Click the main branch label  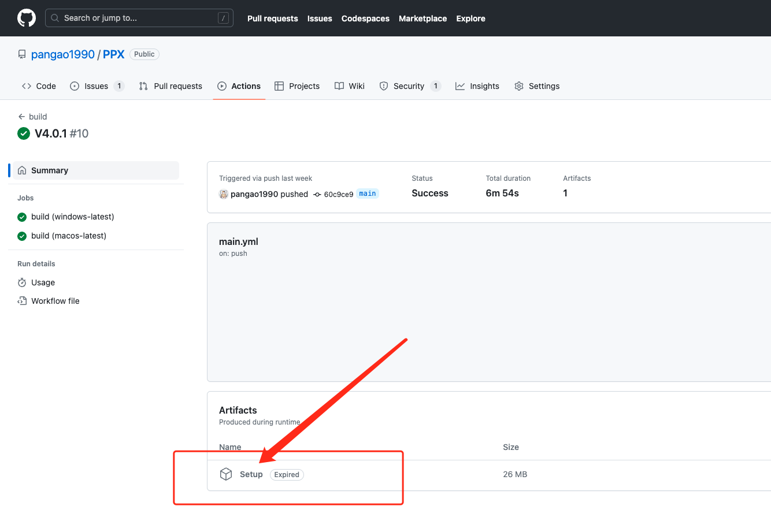point(368,194)
